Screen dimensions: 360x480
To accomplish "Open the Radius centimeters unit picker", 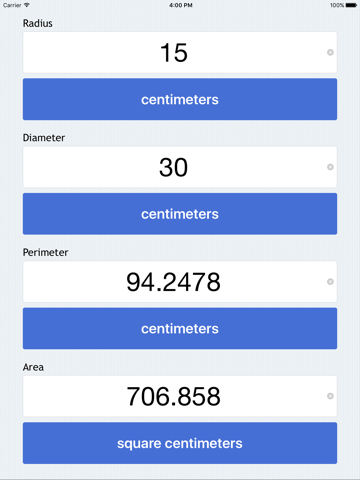I will click(180, 99).
